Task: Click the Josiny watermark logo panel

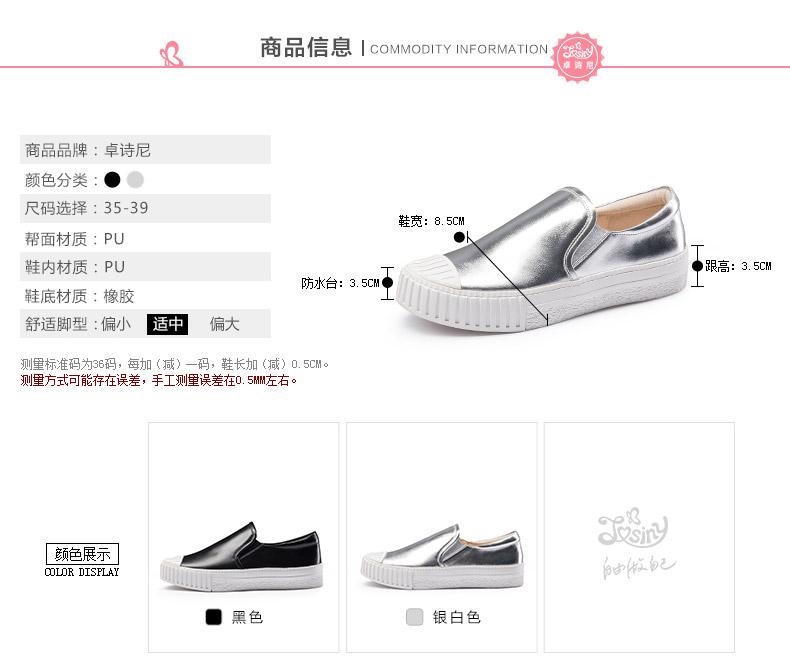Action: [639, 538]
